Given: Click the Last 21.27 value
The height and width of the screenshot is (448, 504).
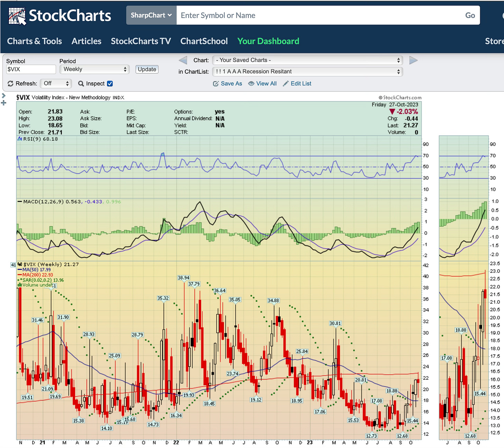Looking at the screenshot, I should pos(411,125).
